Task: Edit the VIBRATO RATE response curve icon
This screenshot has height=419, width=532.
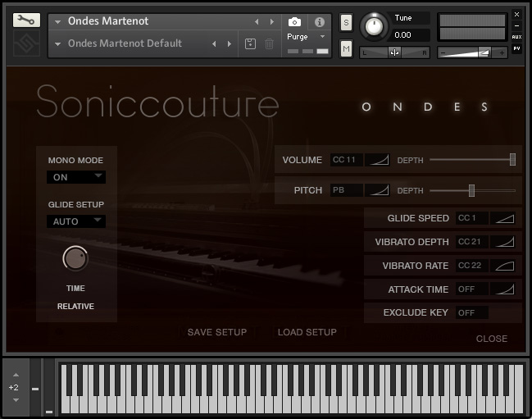Action: point(502,266)
